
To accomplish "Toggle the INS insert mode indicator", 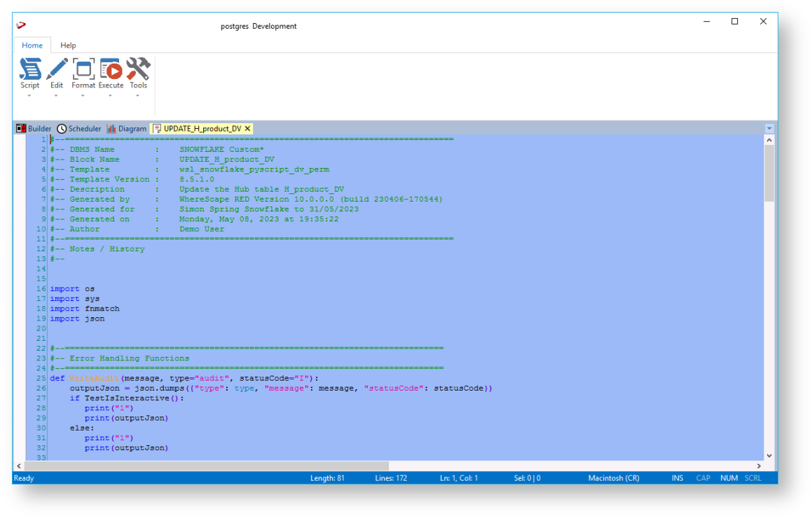I will pos(677,478).
